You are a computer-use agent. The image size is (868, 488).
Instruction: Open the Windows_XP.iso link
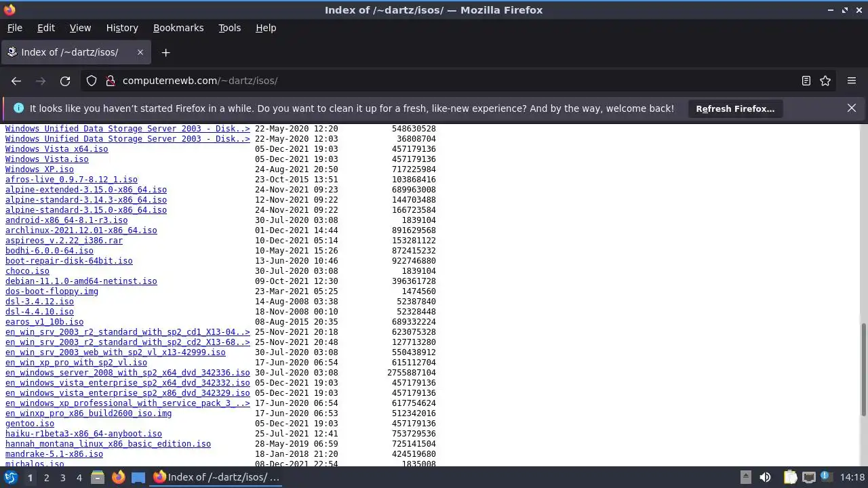click(x=39, y=169)
